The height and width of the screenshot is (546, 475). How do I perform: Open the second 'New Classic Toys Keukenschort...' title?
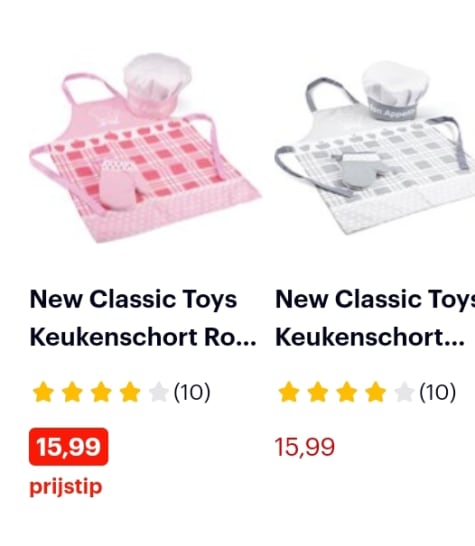coord(375,318)
